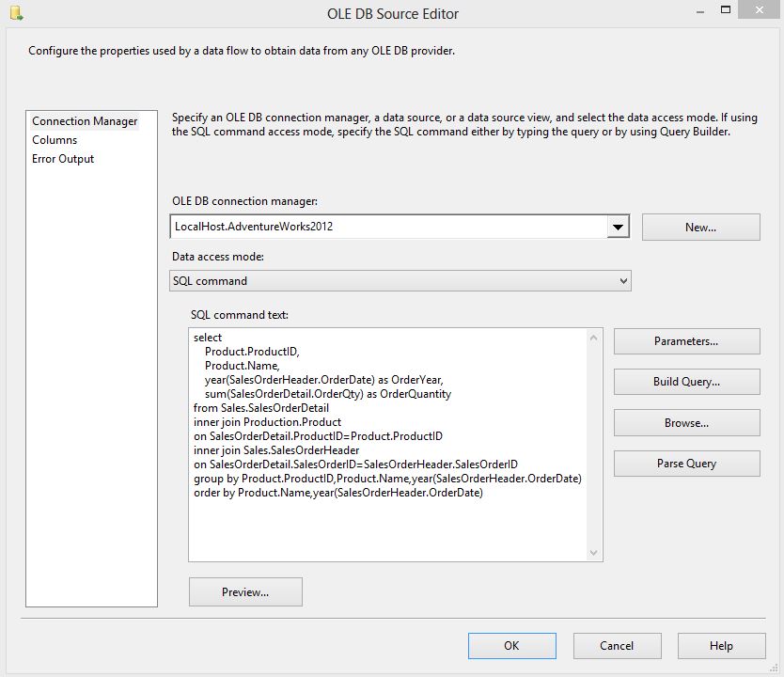Cancel the OLE DB Source Editor

point(617,645)
